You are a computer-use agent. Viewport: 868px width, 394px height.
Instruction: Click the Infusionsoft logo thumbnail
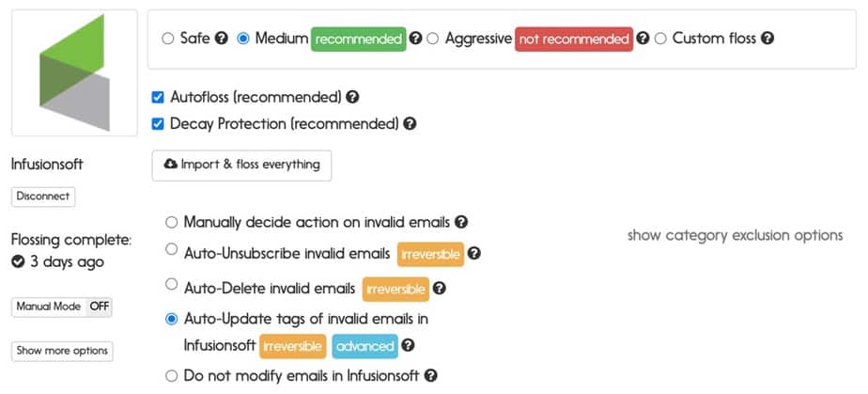pos(74,72)
